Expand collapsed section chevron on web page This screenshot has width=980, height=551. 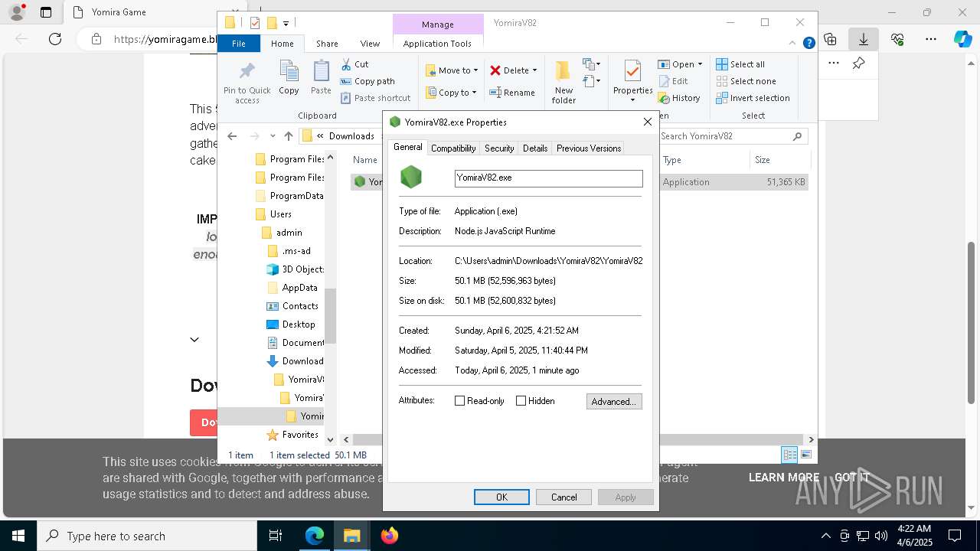[x=194, y=339]
